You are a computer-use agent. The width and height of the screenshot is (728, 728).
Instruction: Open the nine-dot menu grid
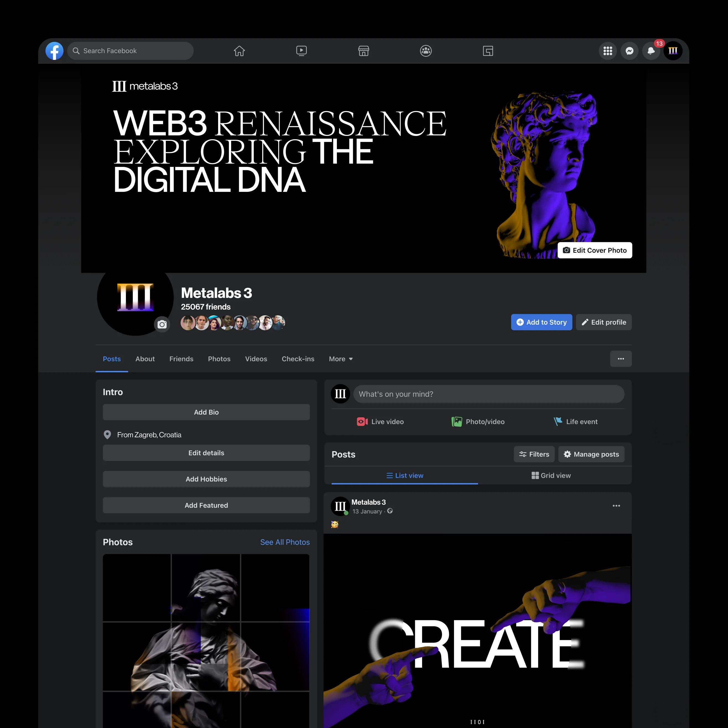pos(608,51)
